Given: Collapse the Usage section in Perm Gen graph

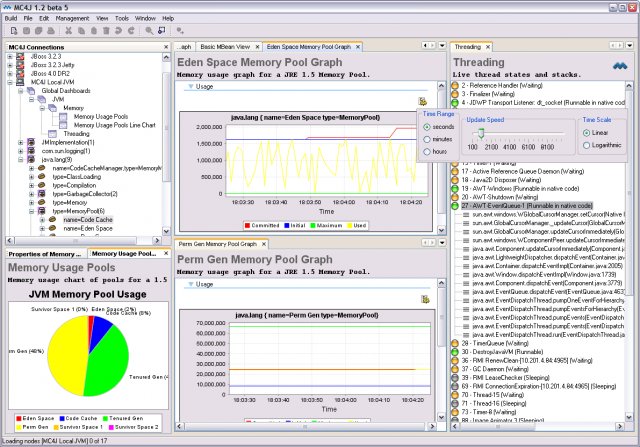Looking at the screenshot, I should click(x=191, y=284).
